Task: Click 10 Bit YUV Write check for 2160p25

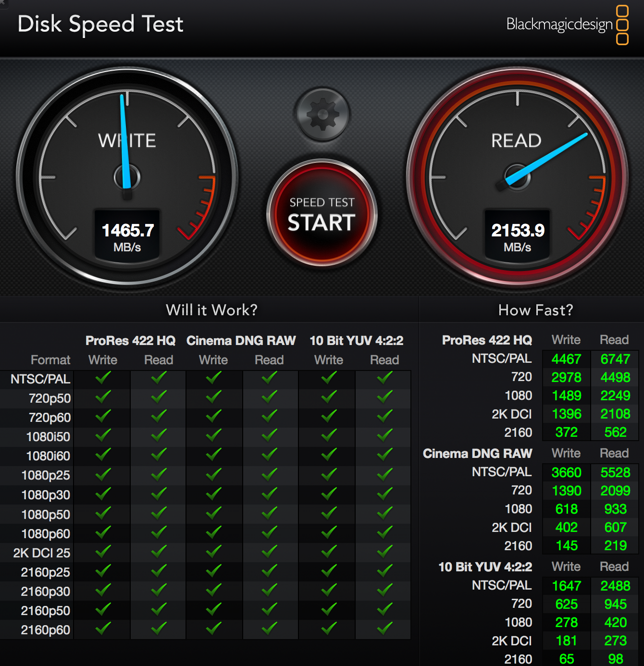Action: pos(329,571)
